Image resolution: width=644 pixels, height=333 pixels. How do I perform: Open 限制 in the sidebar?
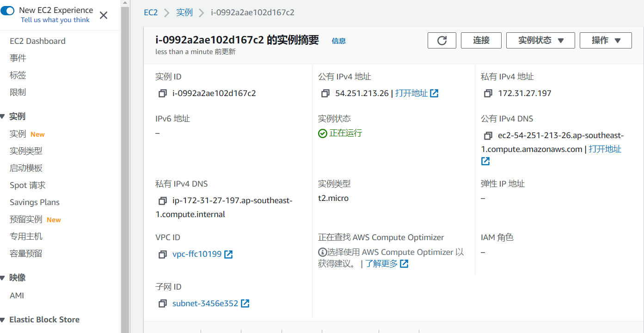[18, 92]
